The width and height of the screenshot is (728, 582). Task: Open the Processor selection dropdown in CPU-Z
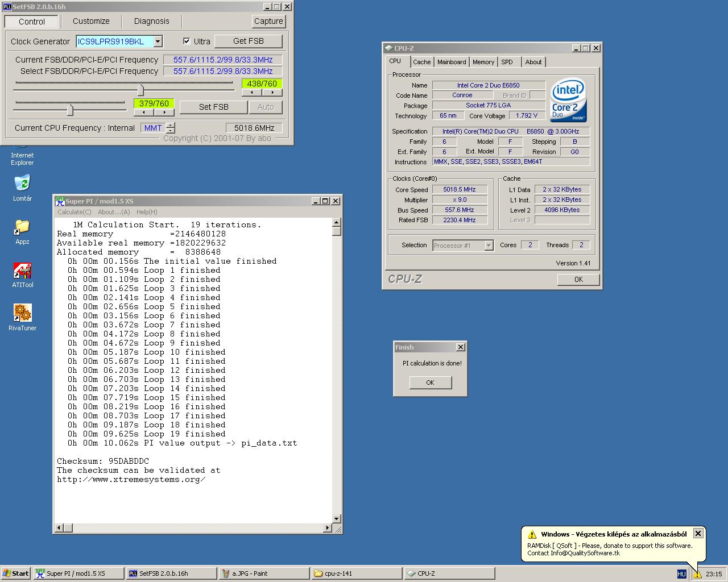489,246
